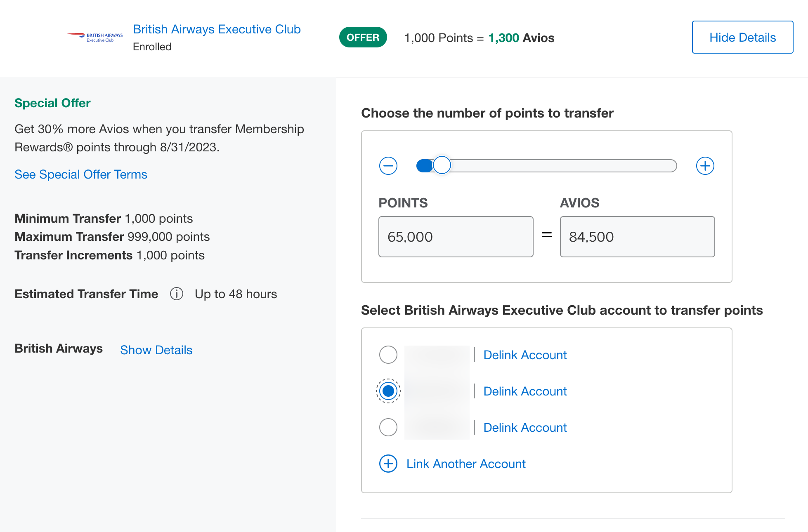
Task: Click the British Airways Executive Club logo
Action: [x=96, y=38]
